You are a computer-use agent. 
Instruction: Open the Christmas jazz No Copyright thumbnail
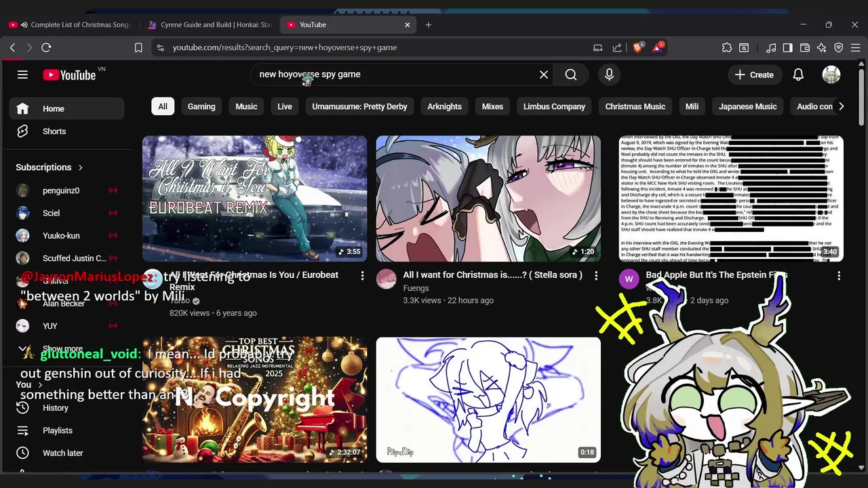[254, 400]
